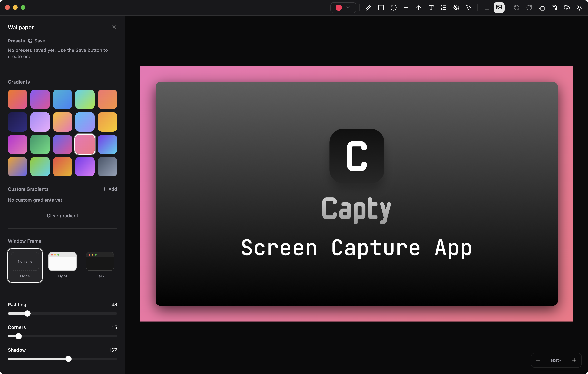Click the Clear gradient button
Image resolution: width=588 pixels, height=374 pixels.
tap(62, 215)
